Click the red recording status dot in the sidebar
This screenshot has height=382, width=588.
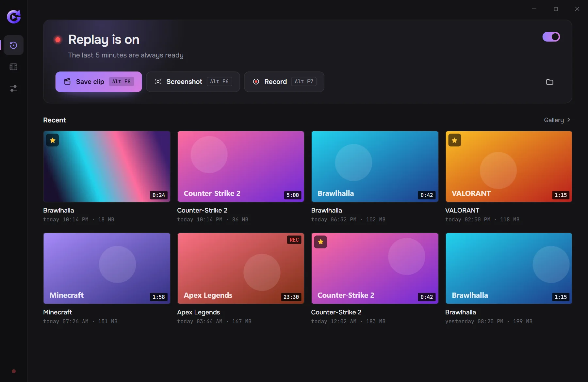click(x=14, y=371)
